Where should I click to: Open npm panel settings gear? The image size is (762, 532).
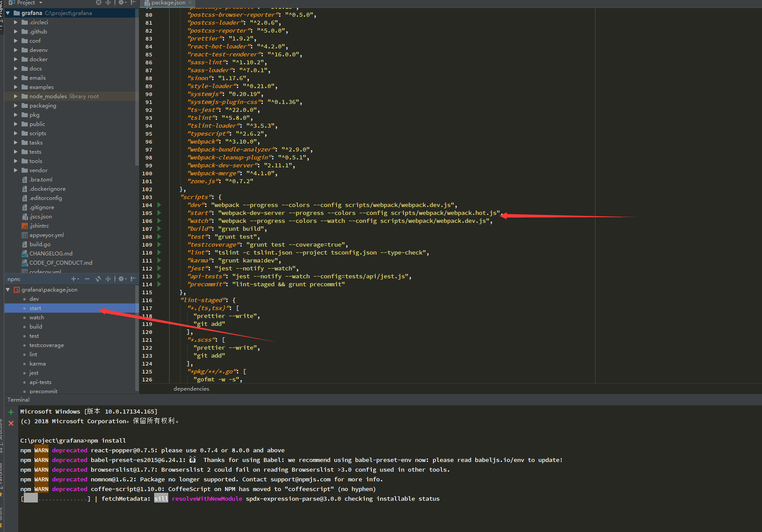point(122,279)
